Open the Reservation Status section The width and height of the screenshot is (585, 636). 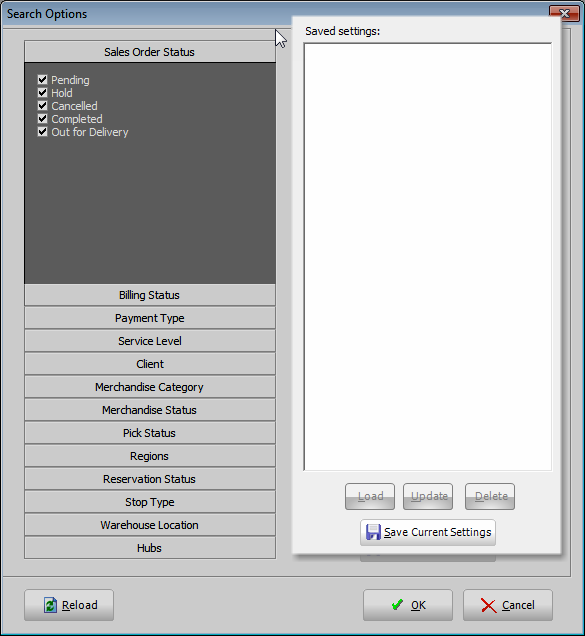[150, 479]
